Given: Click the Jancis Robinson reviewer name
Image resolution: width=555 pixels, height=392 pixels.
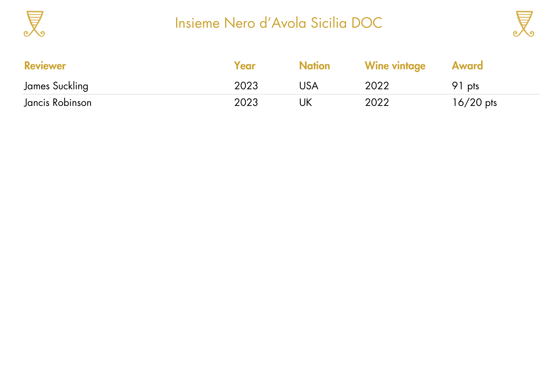Looking at the screenshot, I should (x=58, y=103).
